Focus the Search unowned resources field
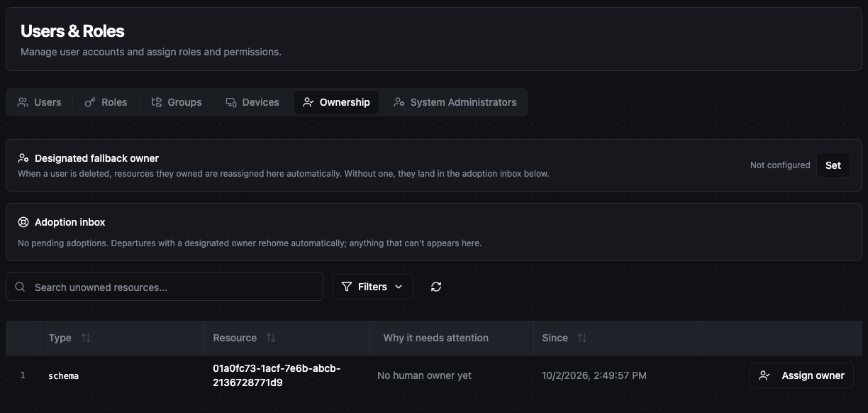The width and height of the screenshot is (868, 413). coord(165,287)
